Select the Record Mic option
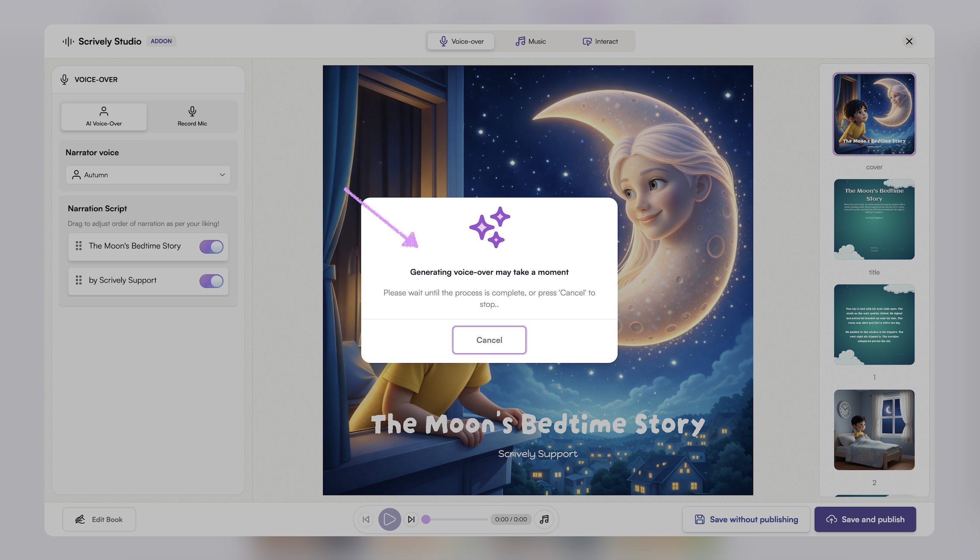 tap(192, 116)
